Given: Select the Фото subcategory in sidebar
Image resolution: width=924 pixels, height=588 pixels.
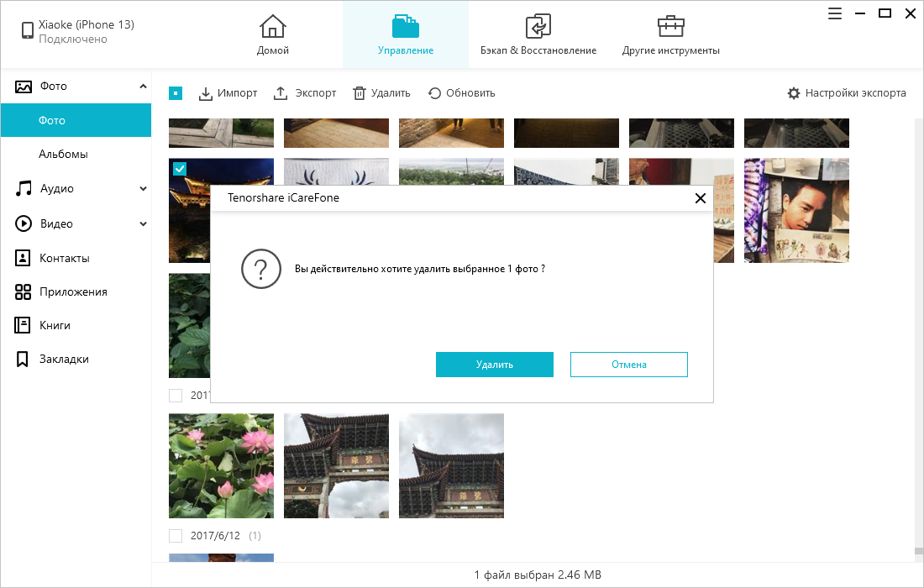Looking at the screenshot, I should (x=76, y=120).
